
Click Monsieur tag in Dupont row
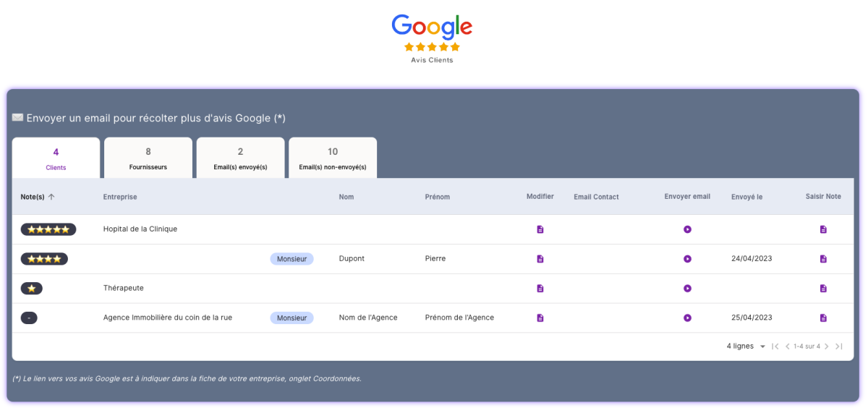pos(292,259)
